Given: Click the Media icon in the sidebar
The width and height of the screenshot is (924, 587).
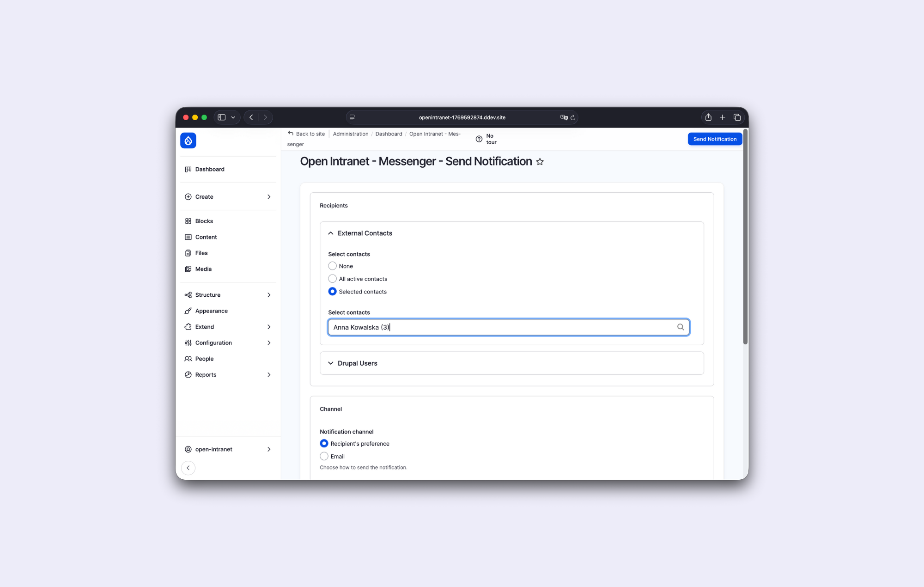Looking at the screenshot, I should click(188, 269).
